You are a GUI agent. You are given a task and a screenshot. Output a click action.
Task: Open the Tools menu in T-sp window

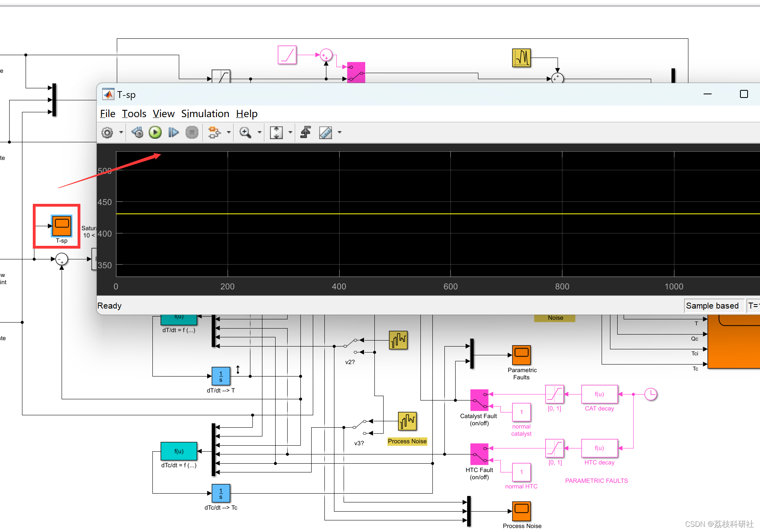(134, 114)
